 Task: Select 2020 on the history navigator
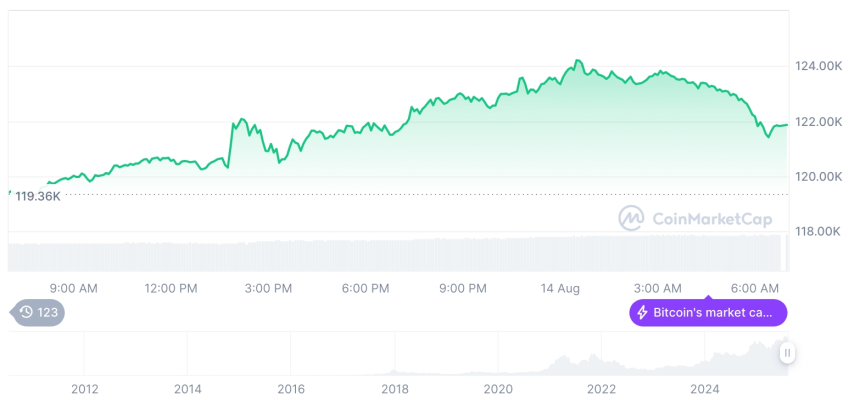point(498,388)
